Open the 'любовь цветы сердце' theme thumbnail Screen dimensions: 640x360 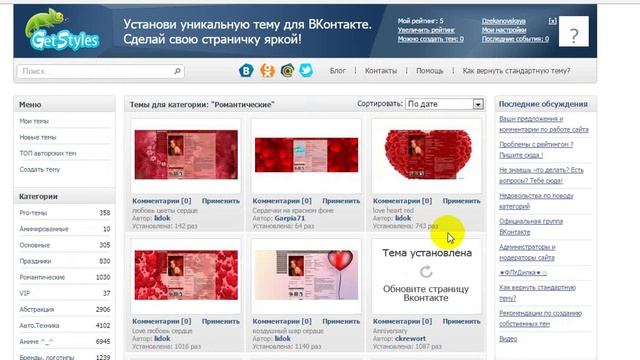(186, 155)
